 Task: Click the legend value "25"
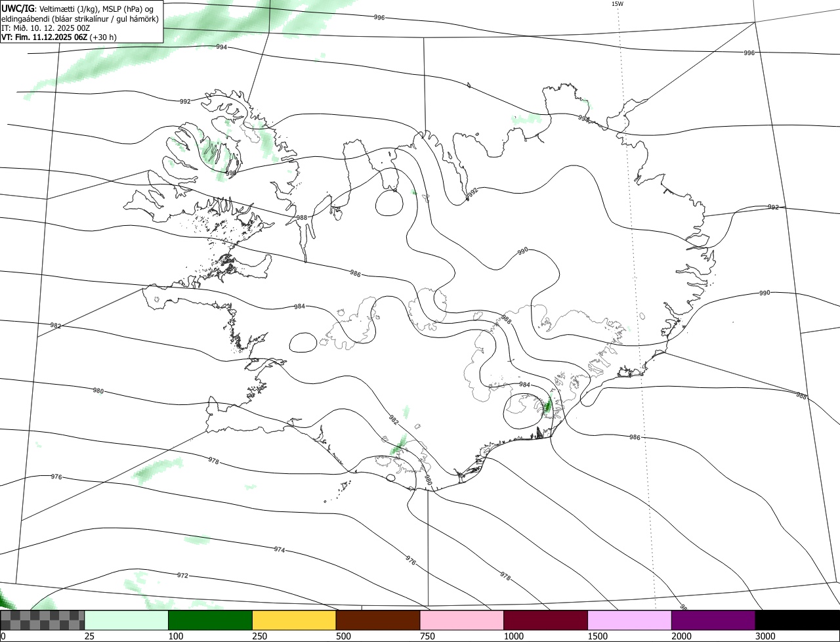89,637
